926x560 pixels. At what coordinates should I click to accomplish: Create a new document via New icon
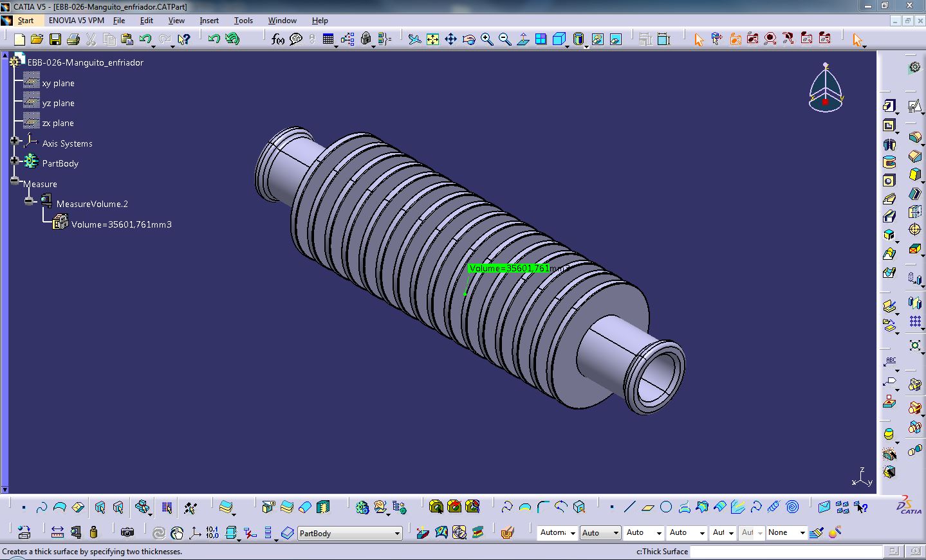19,39
